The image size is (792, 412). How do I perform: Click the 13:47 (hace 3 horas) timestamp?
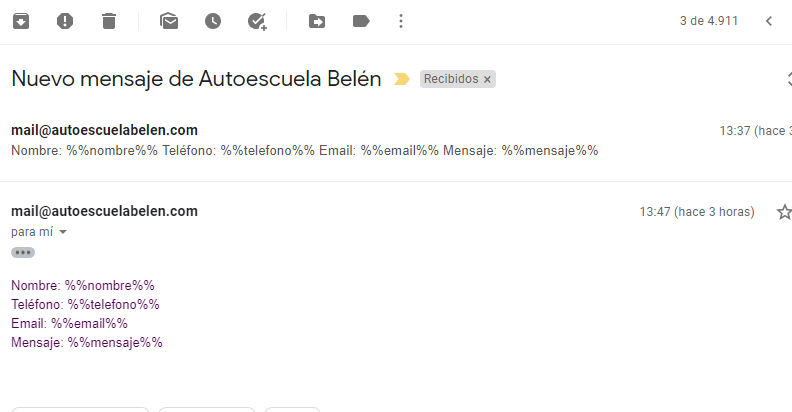tap(697, 212)
